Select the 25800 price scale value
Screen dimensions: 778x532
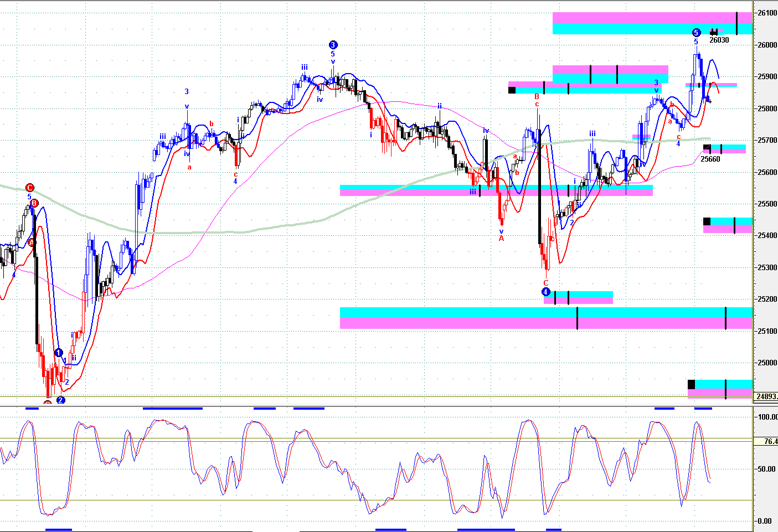tap(767, 109)
